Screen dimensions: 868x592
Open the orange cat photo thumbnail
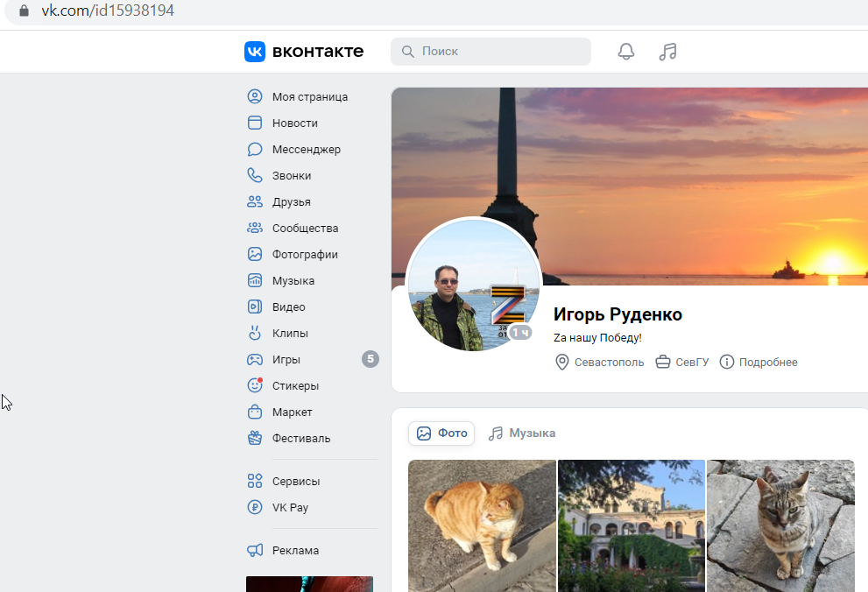482,525
